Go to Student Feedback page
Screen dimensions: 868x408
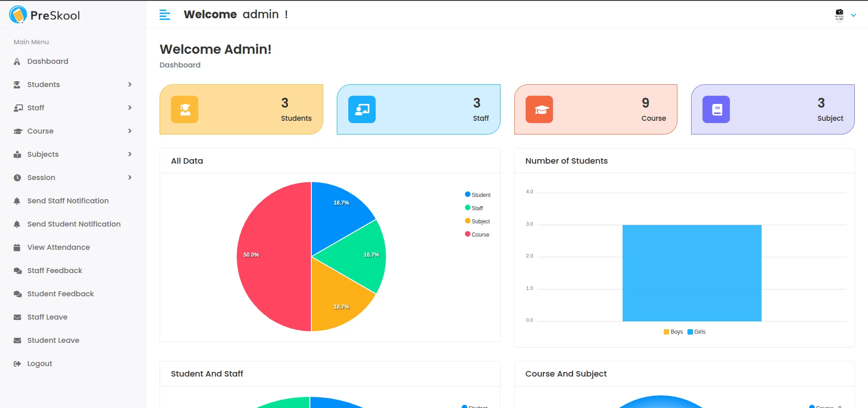60,294
